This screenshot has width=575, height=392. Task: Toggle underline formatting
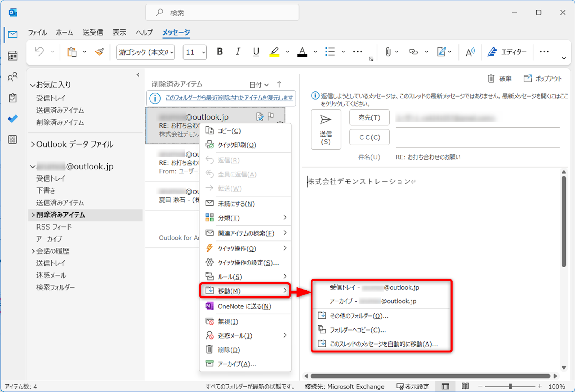click(256, 52)
